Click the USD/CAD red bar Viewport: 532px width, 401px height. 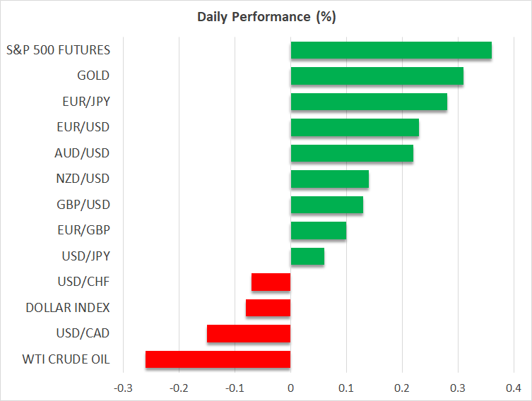pos(249,333)
